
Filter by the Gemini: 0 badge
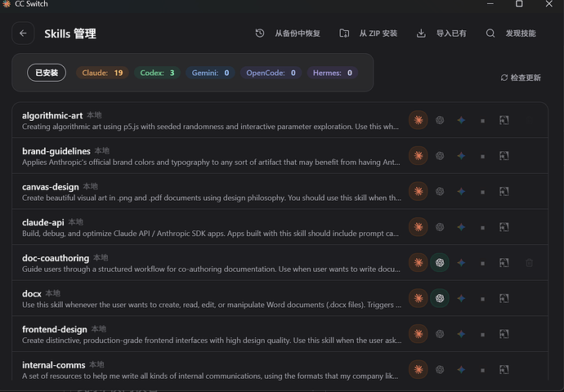click(x=210, y=73)
